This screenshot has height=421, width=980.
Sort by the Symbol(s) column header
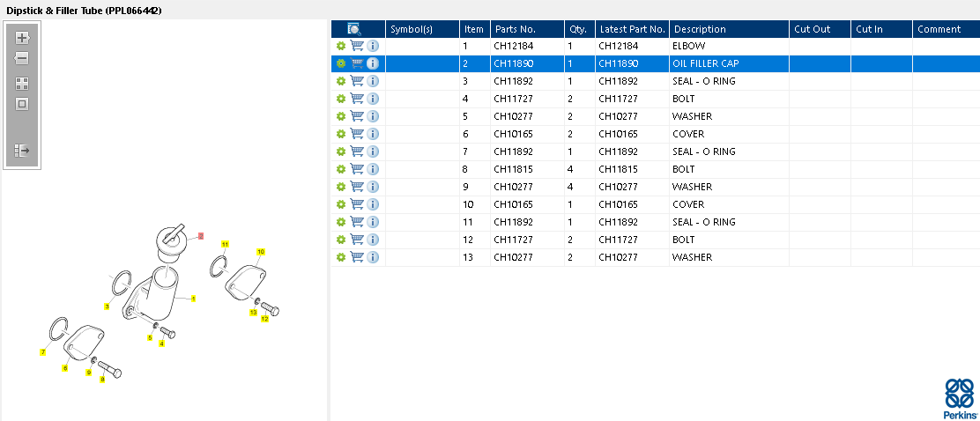click(x=422, y=29)
